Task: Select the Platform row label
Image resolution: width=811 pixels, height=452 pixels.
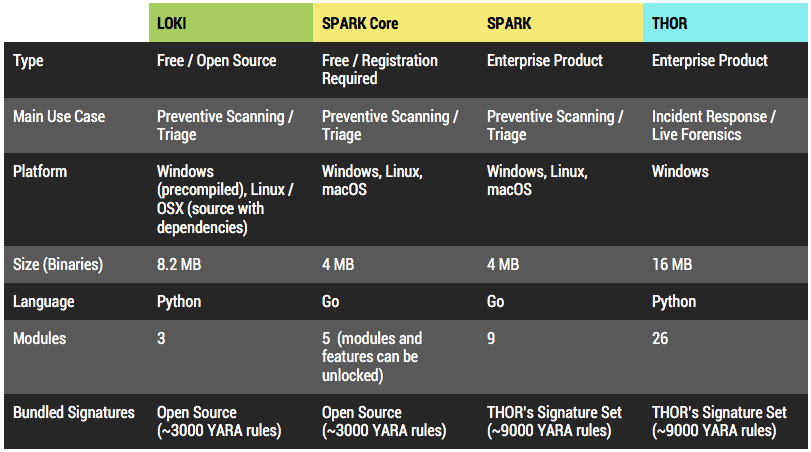Action: point(39,171)
